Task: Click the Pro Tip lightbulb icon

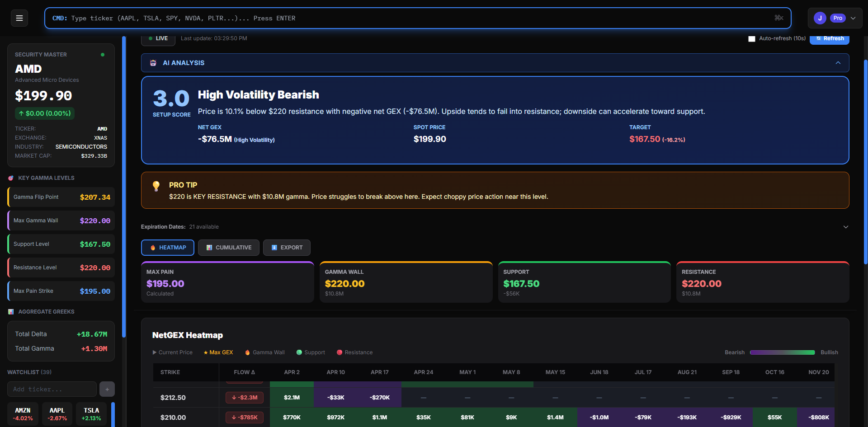Action: [x=156, y=186]
